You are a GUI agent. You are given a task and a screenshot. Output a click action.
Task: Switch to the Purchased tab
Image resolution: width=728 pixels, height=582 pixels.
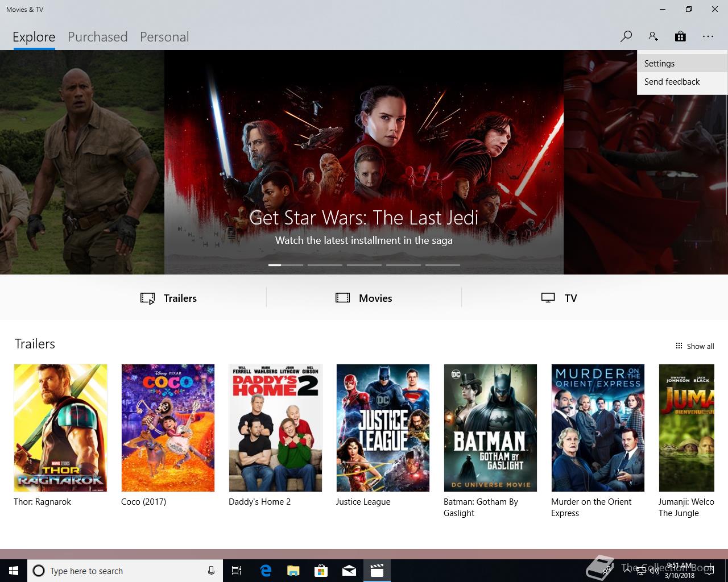(x=97, y=37)
